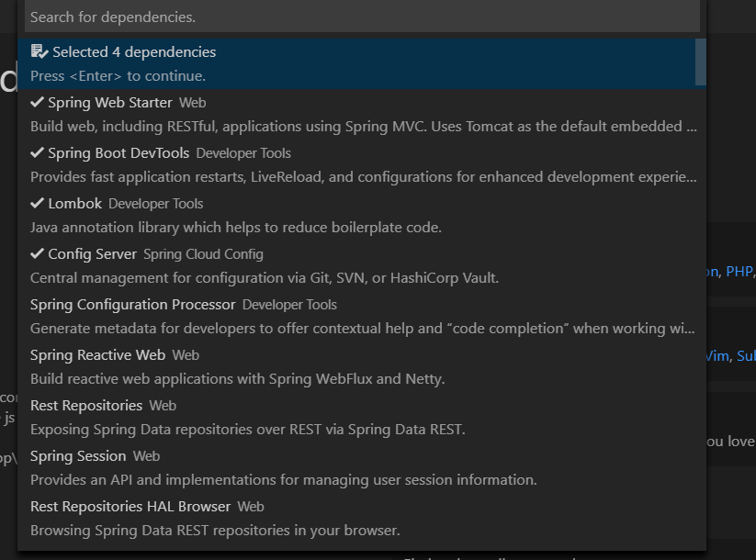Screen dimensions: 756x560
Task: Click 'Exposing Spring Data repositories' description
Action: (x=248, y=430)
